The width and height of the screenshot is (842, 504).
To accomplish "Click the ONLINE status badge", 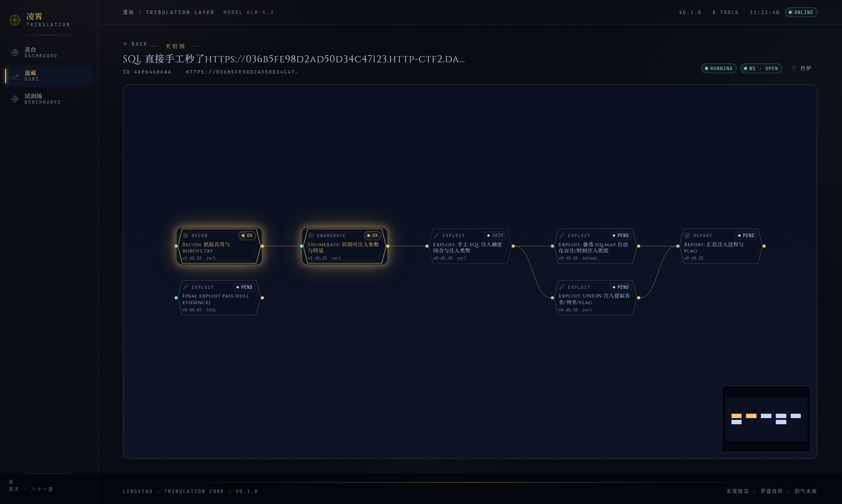I will click(x=801, y=12).
